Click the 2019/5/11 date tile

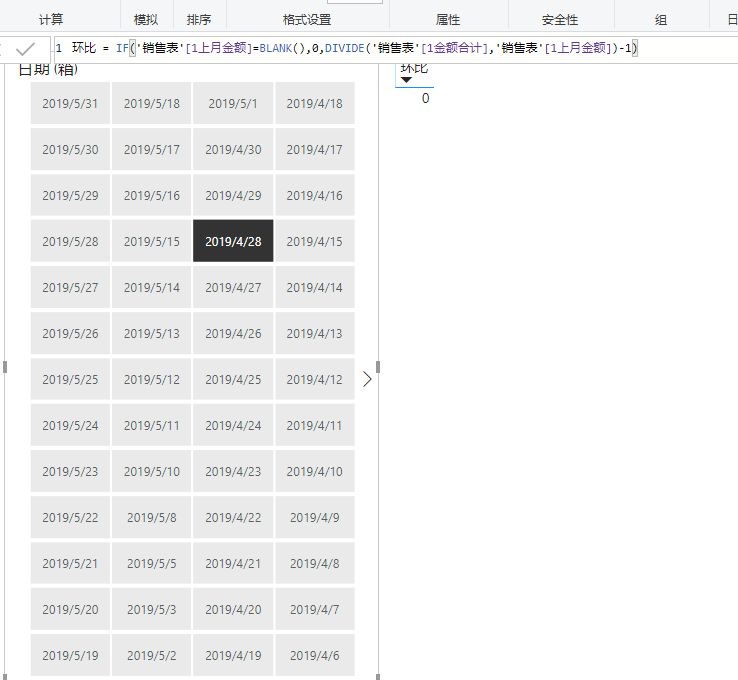(152, 425)
